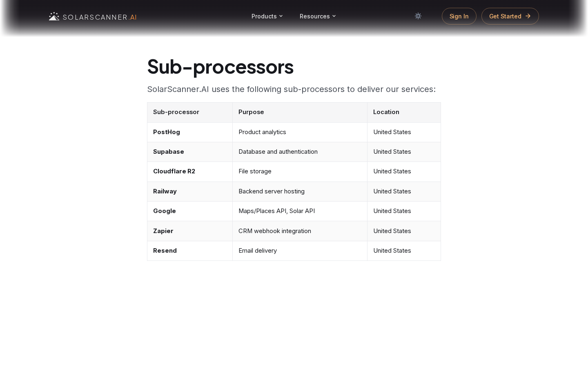Click United States in the Zapier row
This screenshot has width=588, height=368.
[x=404, y=231]
